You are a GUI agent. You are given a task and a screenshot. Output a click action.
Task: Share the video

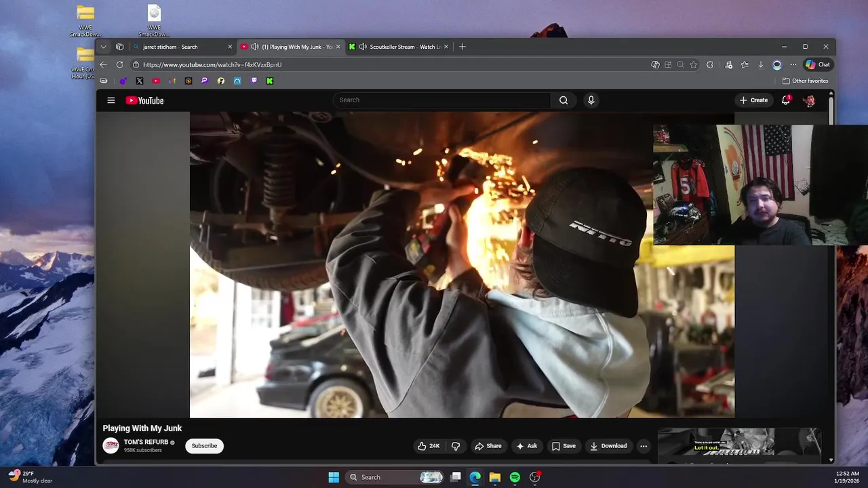488,446
